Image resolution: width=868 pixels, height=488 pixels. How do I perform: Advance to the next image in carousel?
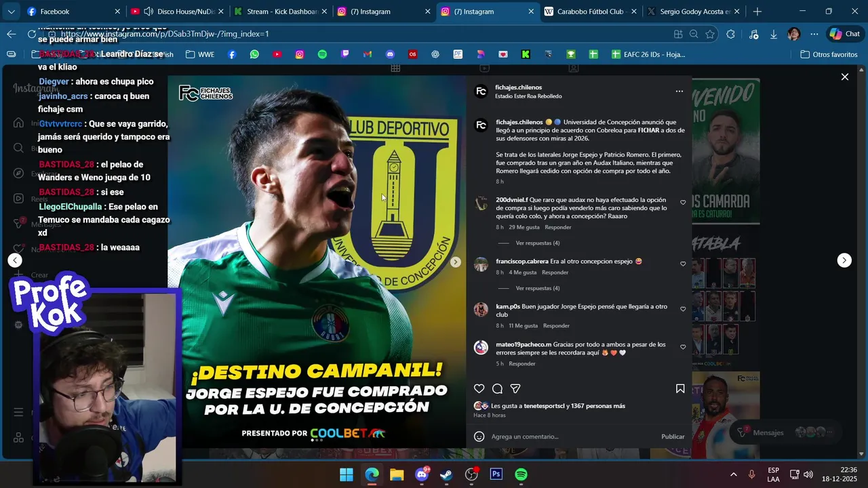click(x=456, y=262)
